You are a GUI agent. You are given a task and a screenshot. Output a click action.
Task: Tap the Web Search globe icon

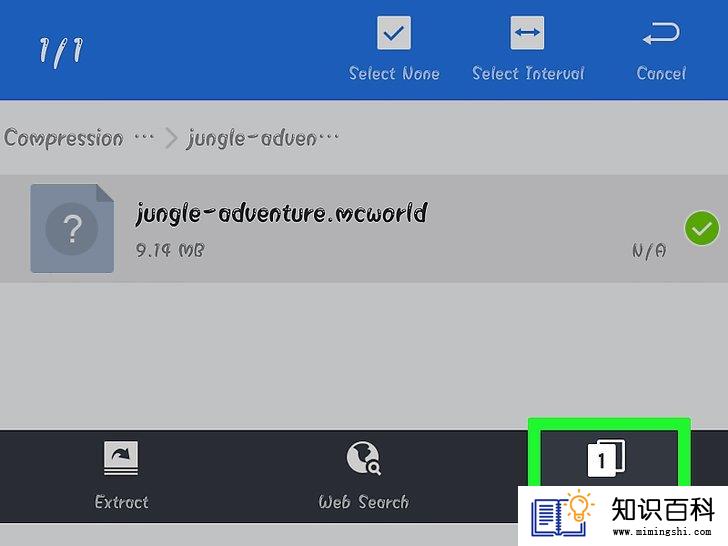tap(364, 458)
